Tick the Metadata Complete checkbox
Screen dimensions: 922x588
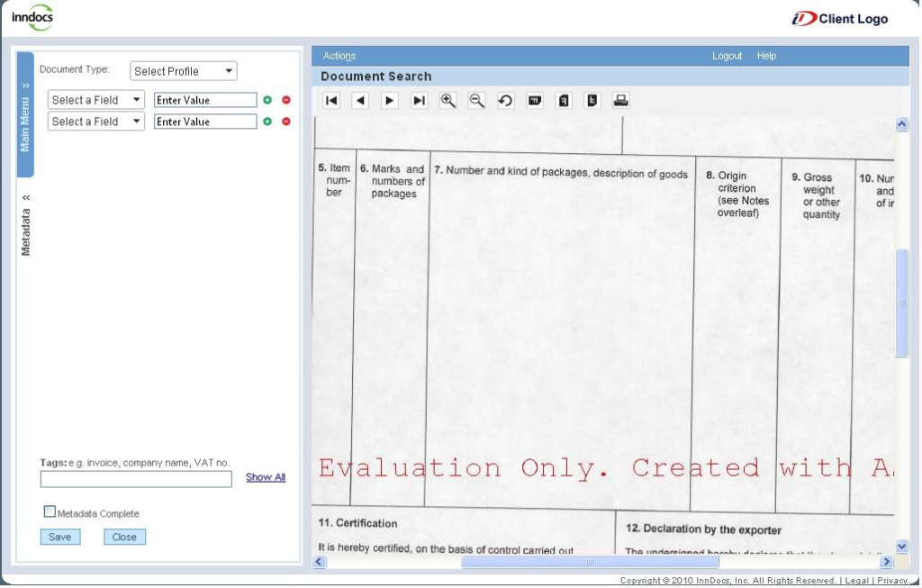pyautogui.click(x=50, y=511)
